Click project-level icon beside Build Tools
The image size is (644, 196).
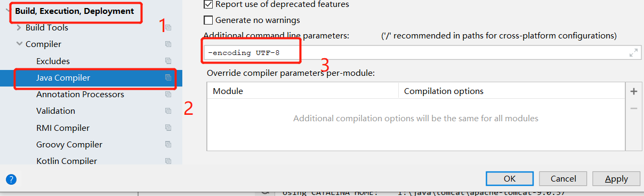point(168,28)
